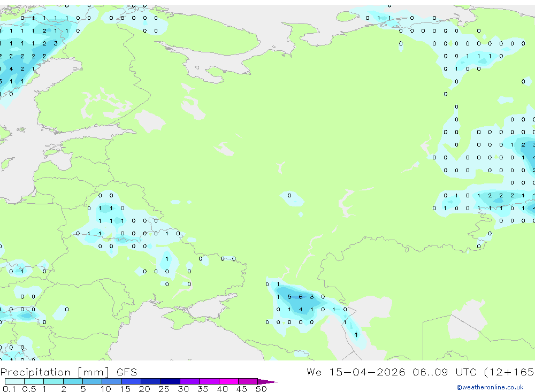Screen dimensions: 535x392
Task: Pick the 40–45 mm magenta legend swatch
Action: point(228,381)
